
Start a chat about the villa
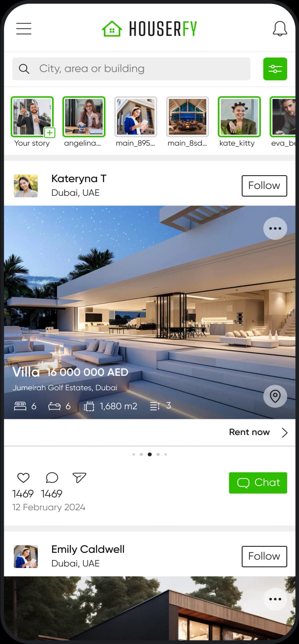pos(258,483)
